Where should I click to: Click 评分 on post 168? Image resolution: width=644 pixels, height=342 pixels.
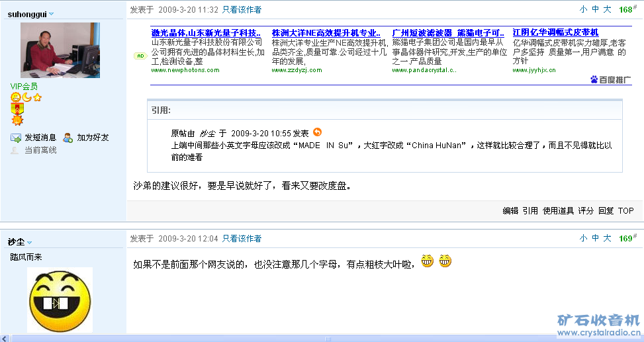pyautogui.click(x=586, y=210)
